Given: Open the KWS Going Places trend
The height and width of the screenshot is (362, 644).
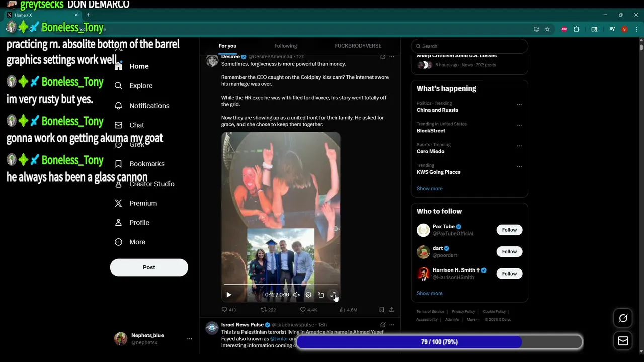Looking at the screenshot, I should (x=438, y=172).
